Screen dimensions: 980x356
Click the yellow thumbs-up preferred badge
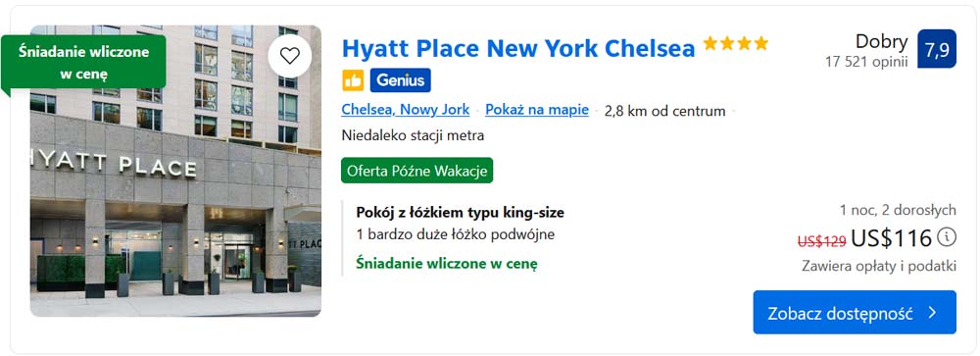click(353, 80)
